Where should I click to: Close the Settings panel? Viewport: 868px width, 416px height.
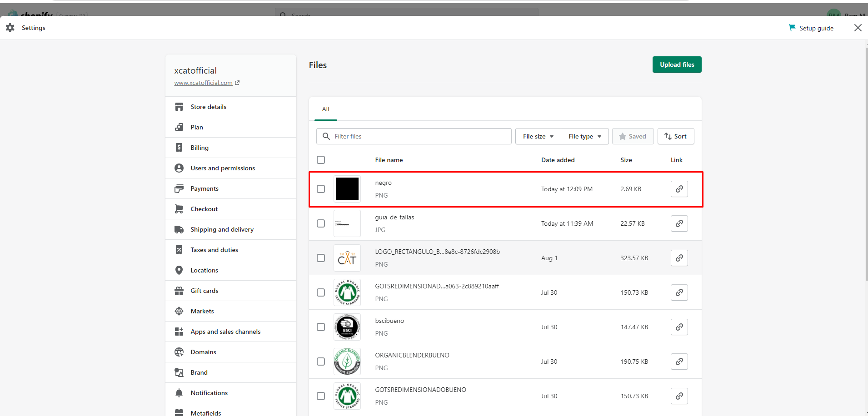coord(858,28)
